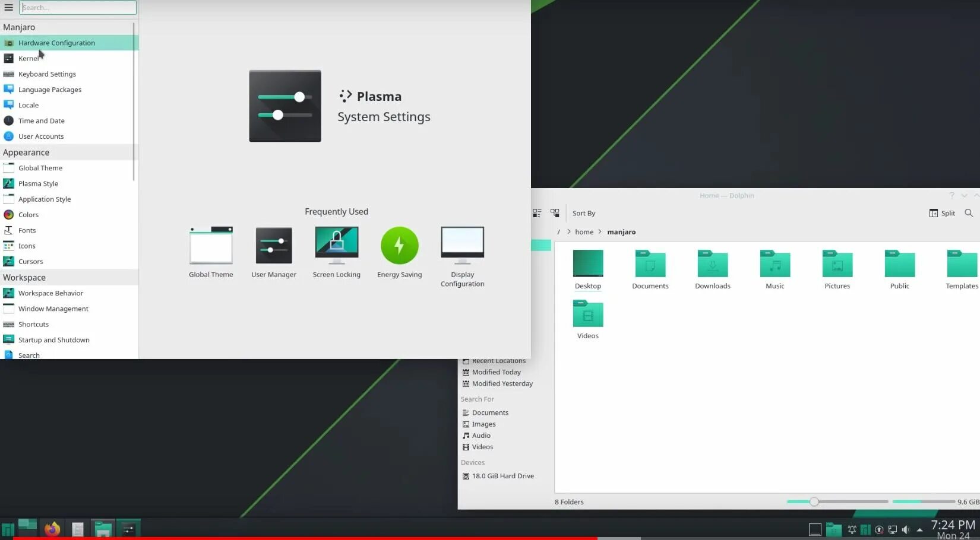The height and width of the screenshot is (540, 980).
Task: Adjust the icon zoom slider in Dolphin
Action: click(x=813, y=501)
